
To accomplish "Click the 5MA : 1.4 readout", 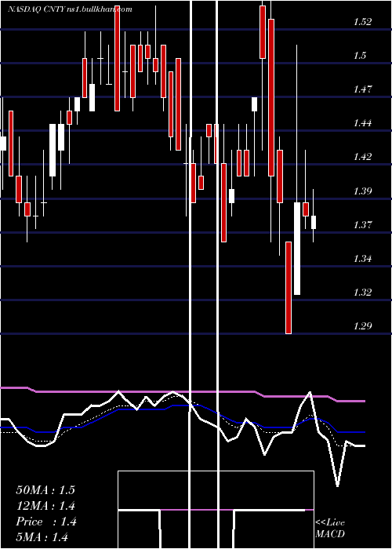I will pyautogui.click(x=42, y=537).
